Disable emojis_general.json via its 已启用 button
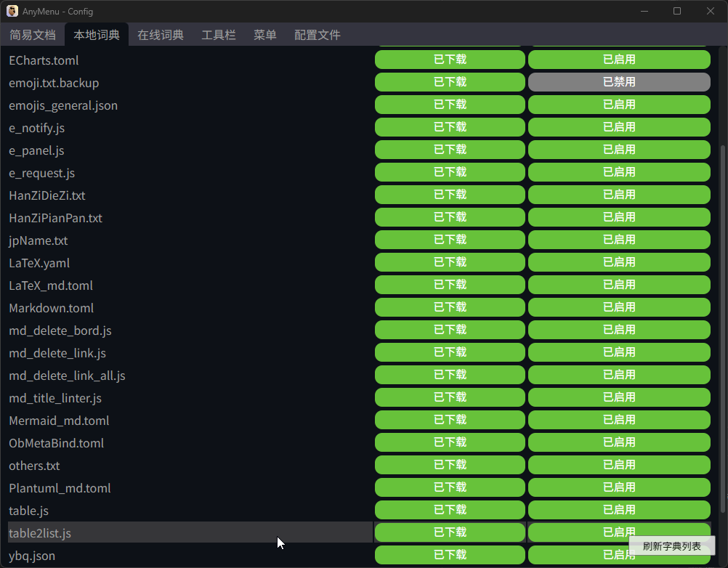Viewport: 728px width, 568px height. coord(619,105)
